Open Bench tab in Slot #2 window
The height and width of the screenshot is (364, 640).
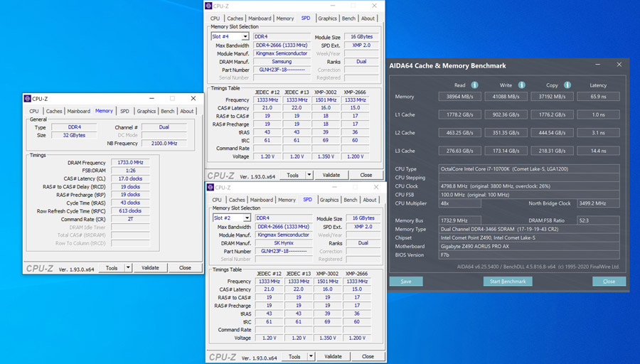point(350,200)
